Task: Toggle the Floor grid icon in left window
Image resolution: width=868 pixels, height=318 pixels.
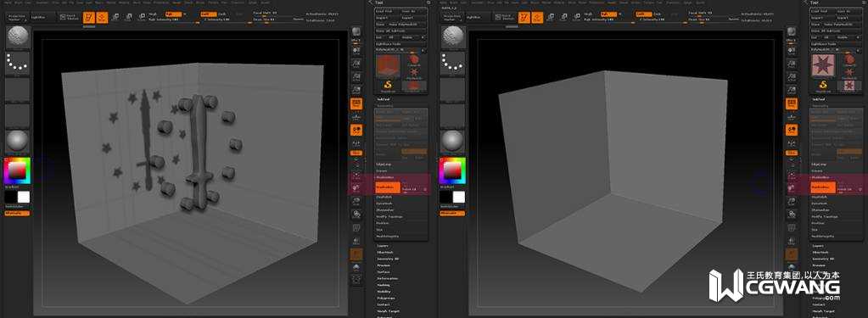Action: click(x=356, y=117)
